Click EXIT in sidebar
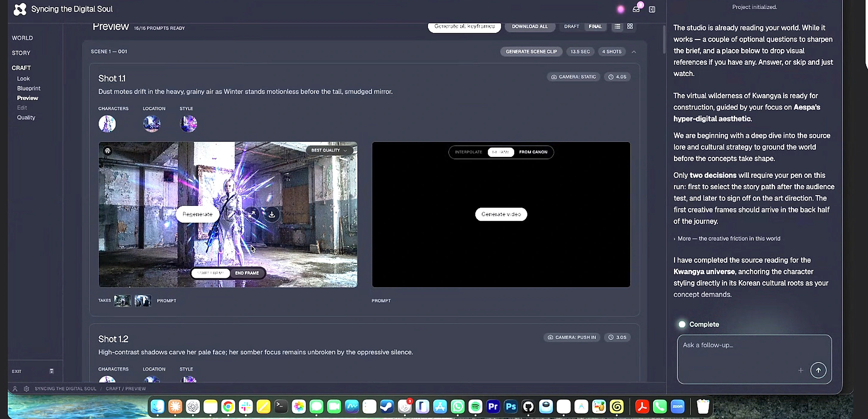Image resolution: width=868 pixels, height=419 pixels. [16, 371]
